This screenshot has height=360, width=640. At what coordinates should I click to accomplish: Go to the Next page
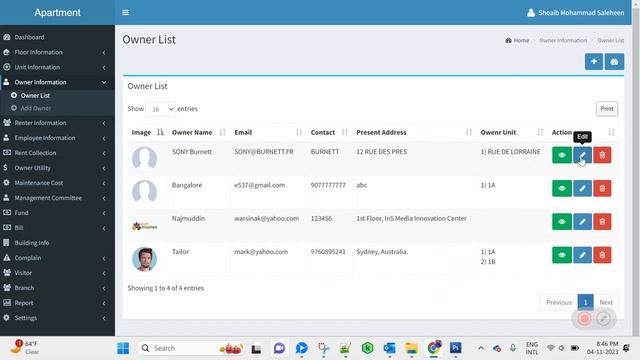click(606, 302)
